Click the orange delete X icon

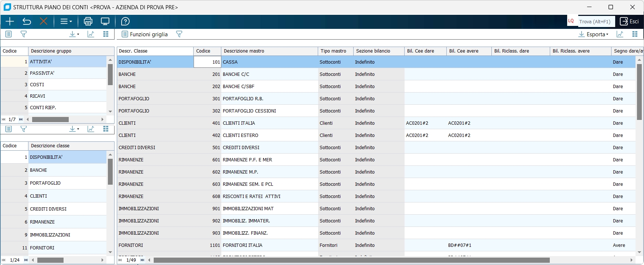coord(44,21)
